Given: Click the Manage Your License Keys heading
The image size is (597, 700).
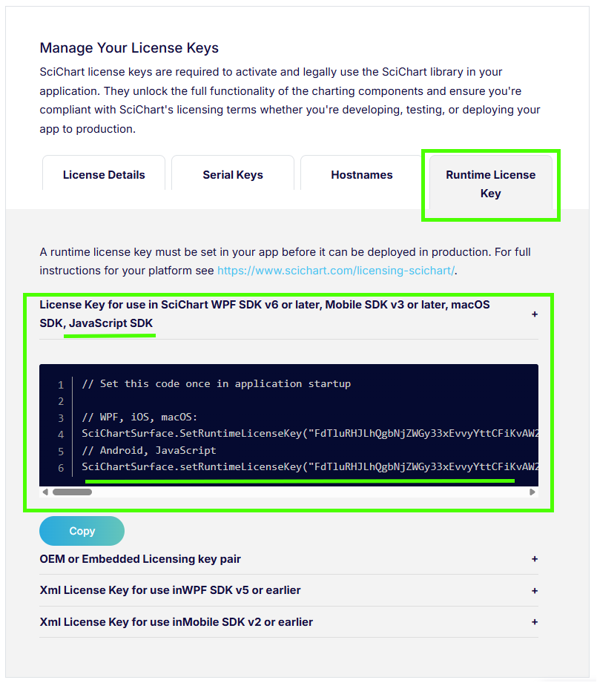Looking at the screenshot, I should click(x=129, y=47).
